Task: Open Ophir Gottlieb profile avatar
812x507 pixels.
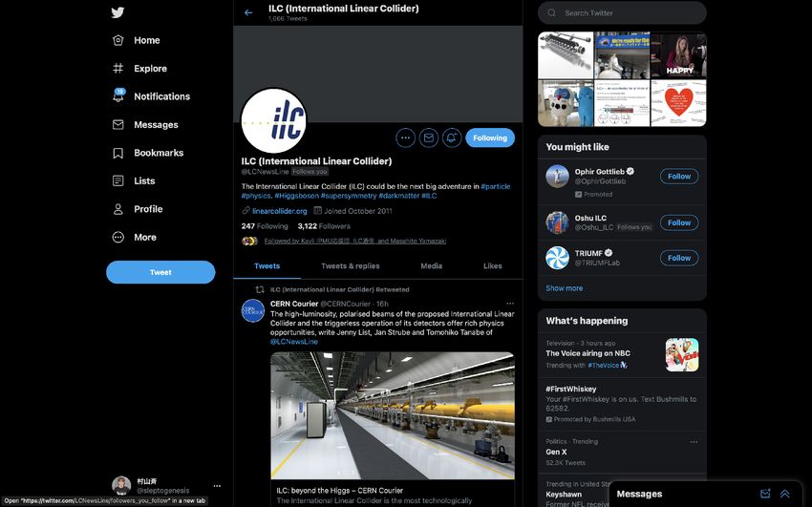Action: tap(557, 177)
